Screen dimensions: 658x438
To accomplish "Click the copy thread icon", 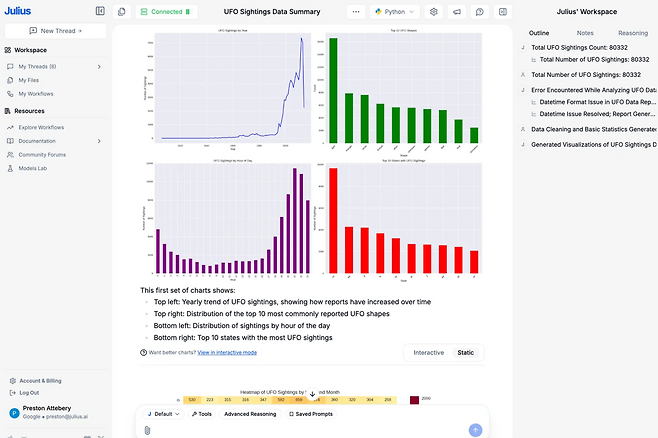I will click(122, 12).
